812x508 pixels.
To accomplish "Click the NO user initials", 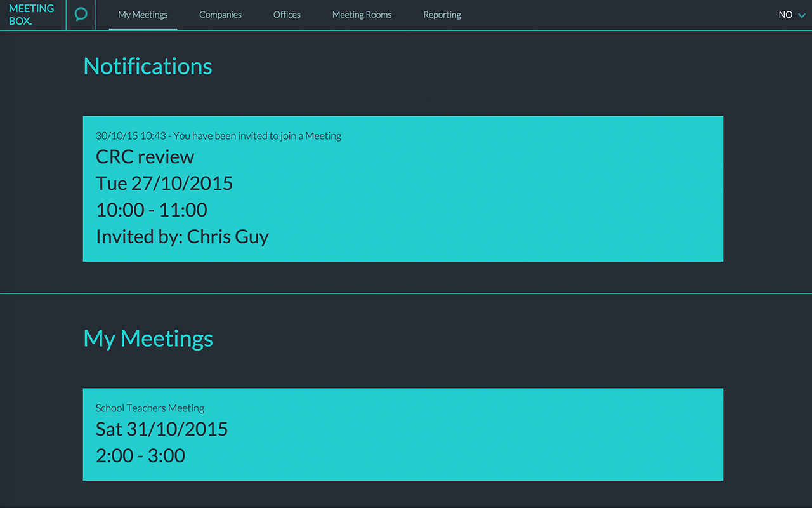I will (x=785, y=15).
